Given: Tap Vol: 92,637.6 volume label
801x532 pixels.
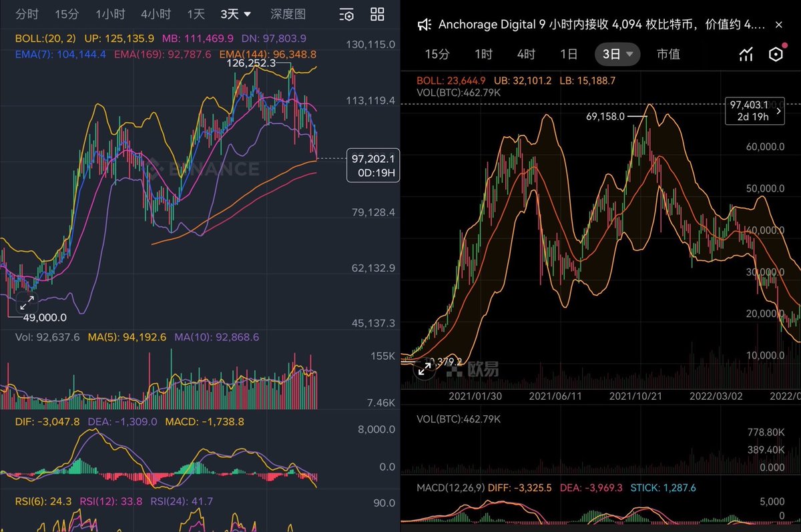Looking at the screenshot, I should tap(47, 337).
